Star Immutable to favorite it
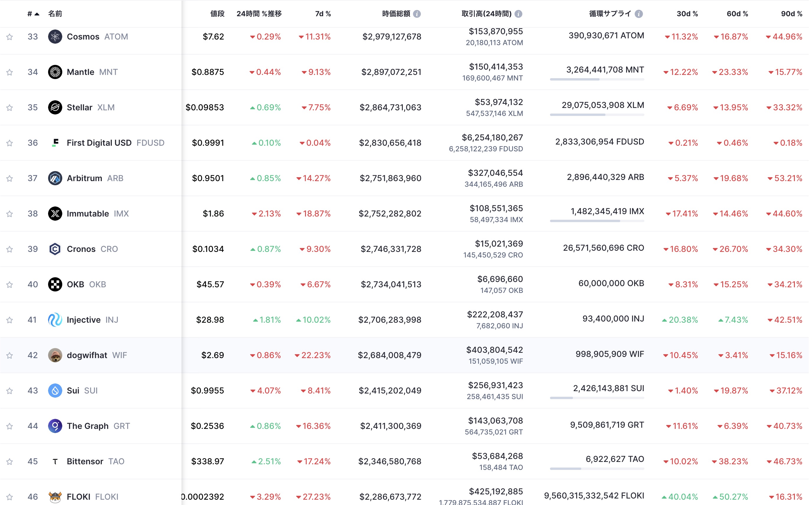The image size is (812, 505). pyautogui.click(x=10, y=214)
